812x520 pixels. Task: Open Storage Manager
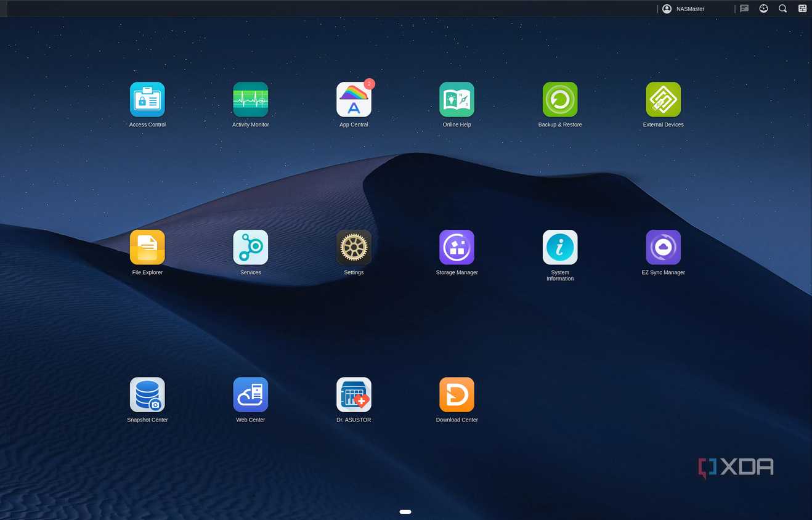tap(457, 247)
